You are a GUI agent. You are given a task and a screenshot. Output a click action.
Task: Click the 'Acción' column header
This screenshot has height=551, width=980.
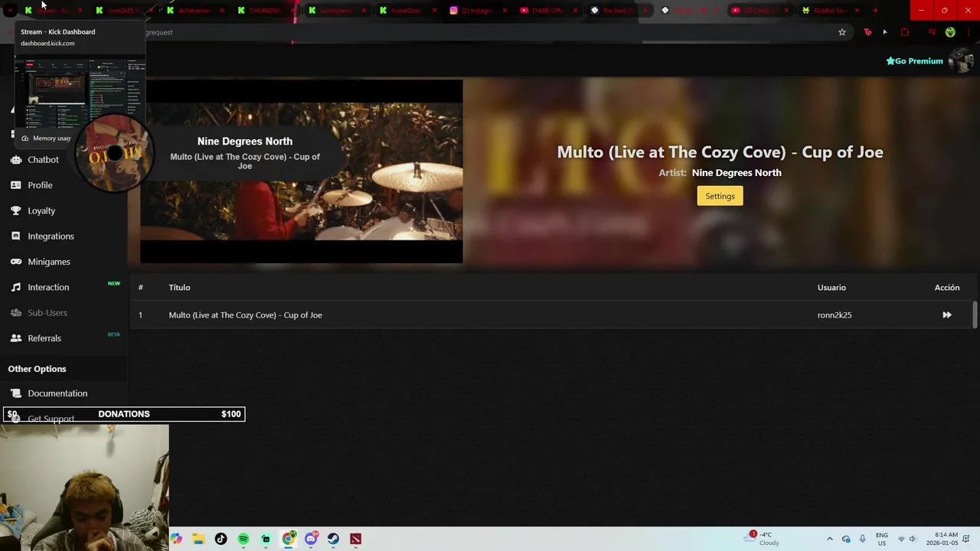coord(947,287)
